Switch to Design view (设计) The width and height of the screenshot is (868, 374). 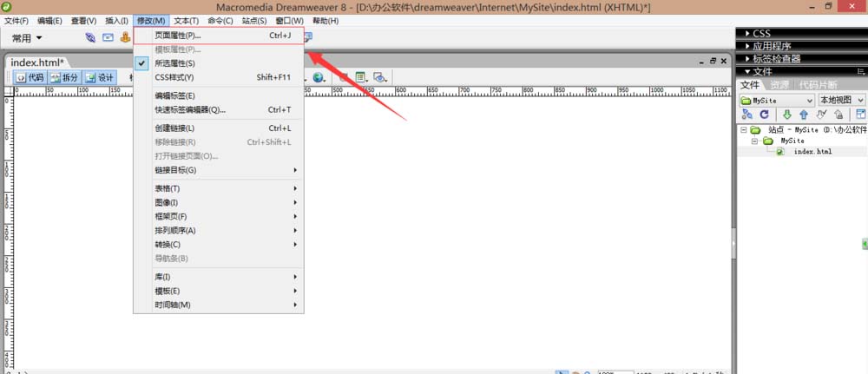coord(100,77)
